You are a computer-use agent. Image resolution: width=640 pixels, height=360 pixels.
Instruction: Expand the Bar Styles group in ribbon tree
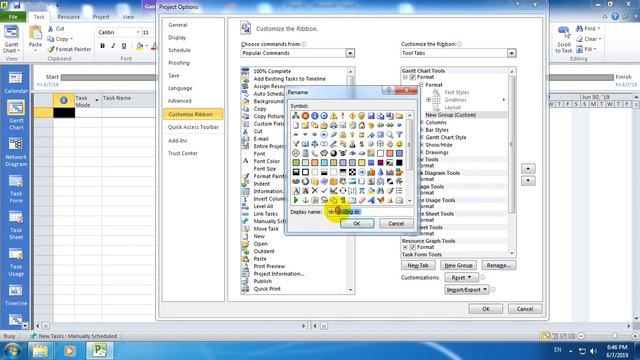click(422, 130)
